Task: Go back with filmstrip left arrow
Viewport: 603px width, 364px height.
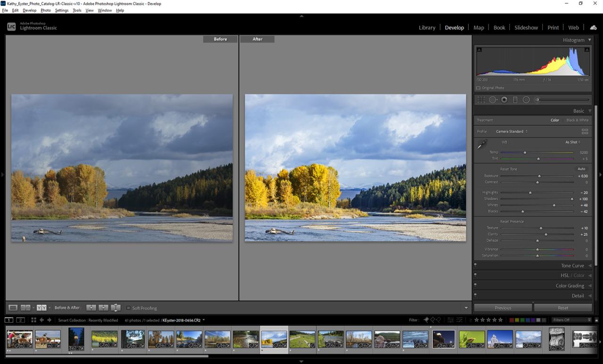Action: pos(41,320)
